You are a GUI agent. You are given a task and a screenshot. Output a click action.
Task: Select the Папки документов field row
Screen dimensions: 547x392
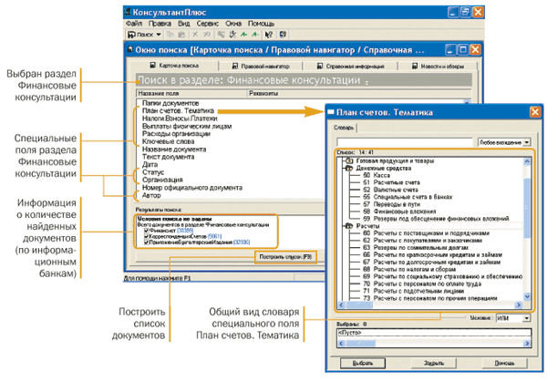click(170, 103)
